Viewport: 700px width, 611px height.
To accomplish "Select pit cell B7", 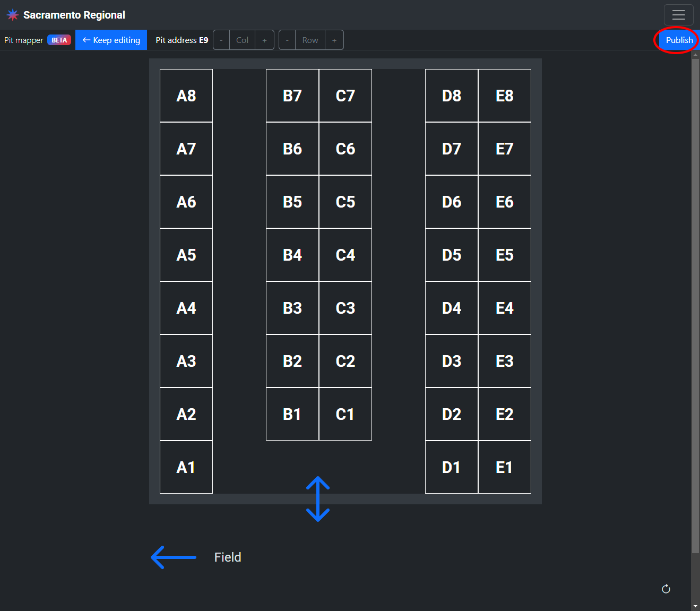I will [x=292, y=96].
